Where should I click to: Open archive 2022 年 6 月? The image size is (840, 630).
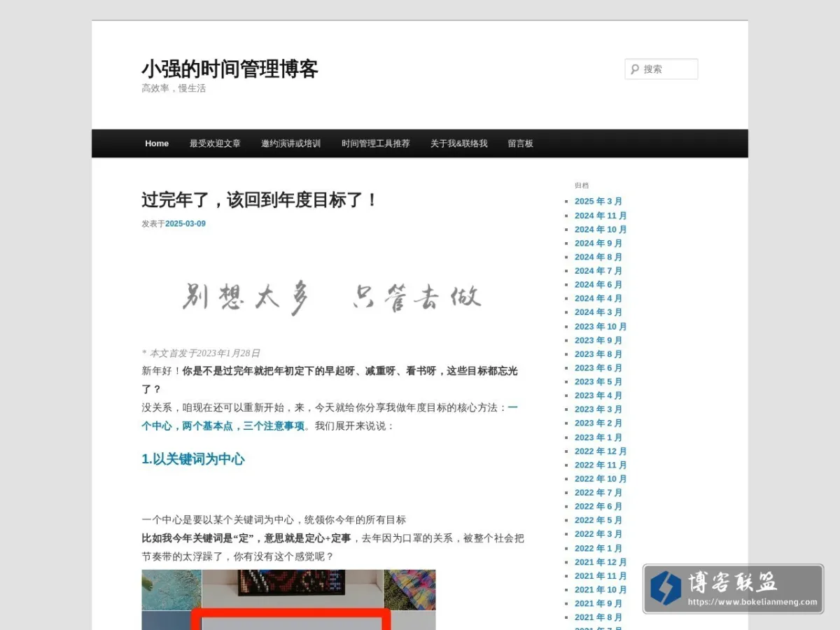click(x=598, y=507)
